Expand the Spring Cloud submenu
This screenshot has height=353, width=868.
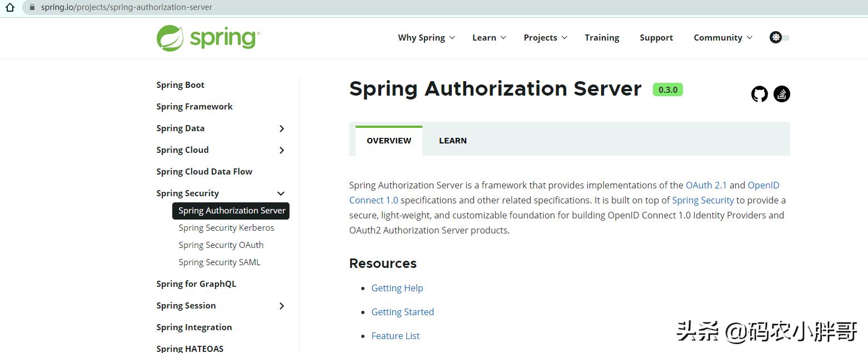click(x=282, y=150)
